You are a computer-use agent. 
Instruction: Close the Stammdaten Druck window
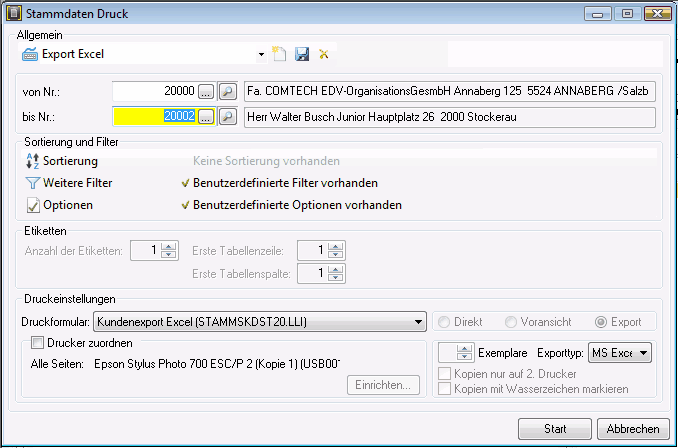(x=657, y=14)
